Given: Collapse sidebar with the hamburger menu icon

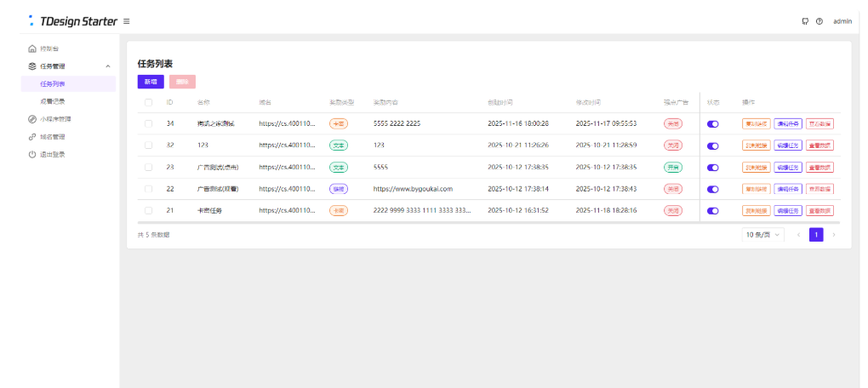Looking at the screenshot, I should [x=127, y=21].
